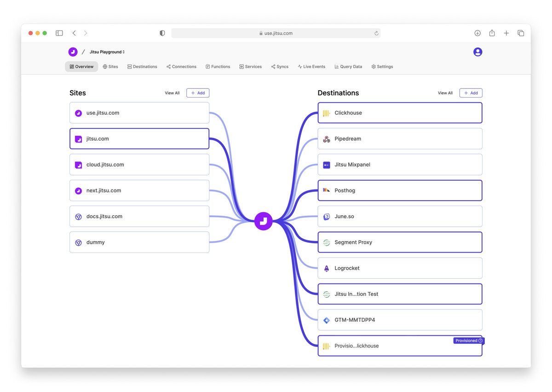Click the Clickhouse destination icon

click(326, 113)
